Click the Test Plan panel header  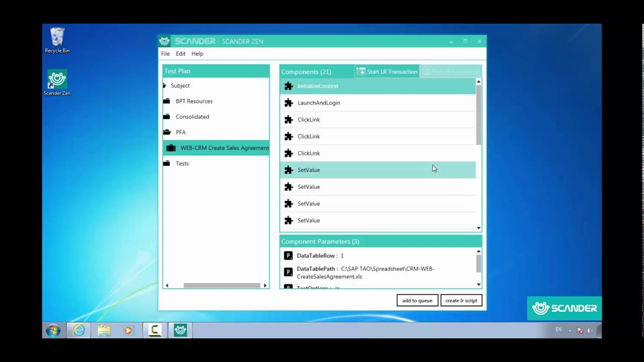point(216,71)
